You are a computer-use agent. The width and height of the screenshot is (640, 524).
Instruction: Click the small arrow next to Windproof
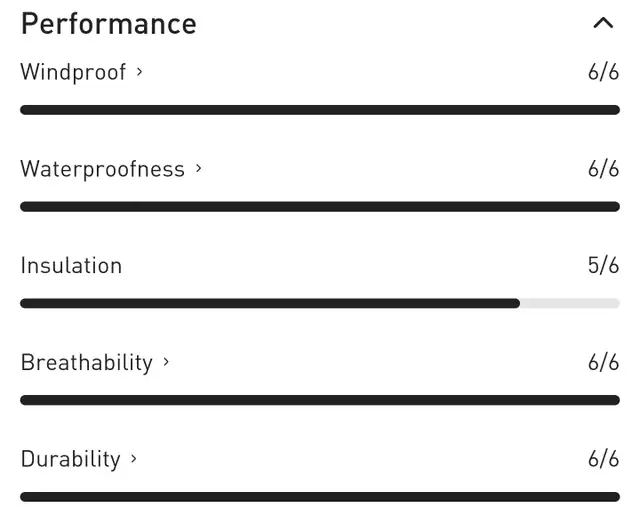[x=140, y=72]
